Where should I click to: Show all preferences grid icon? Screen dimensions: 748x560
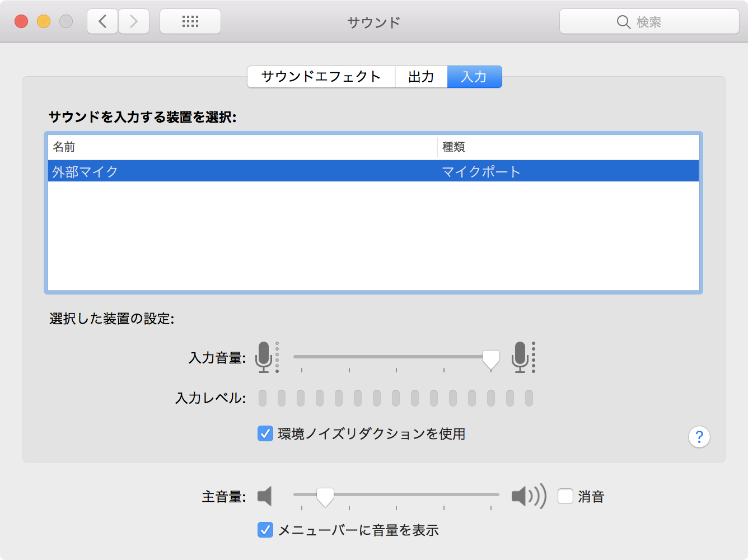pos(190,22)
